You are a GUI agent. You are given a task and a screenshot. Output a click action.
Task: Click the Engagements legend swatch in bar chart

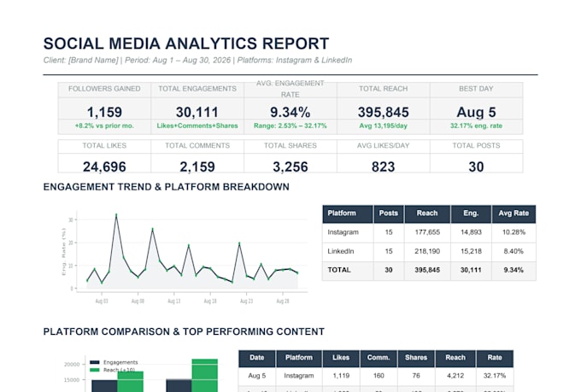coord(95,362)
